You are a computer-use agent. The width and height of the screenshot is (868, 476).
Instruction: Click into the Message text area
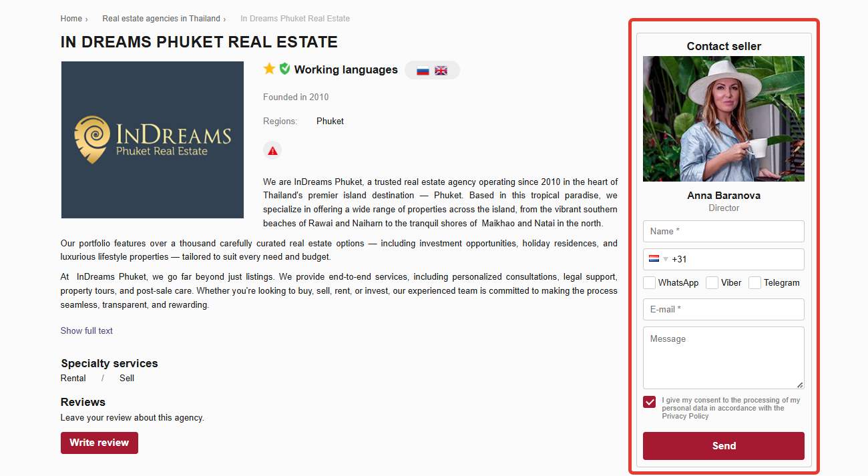point(724,358)
